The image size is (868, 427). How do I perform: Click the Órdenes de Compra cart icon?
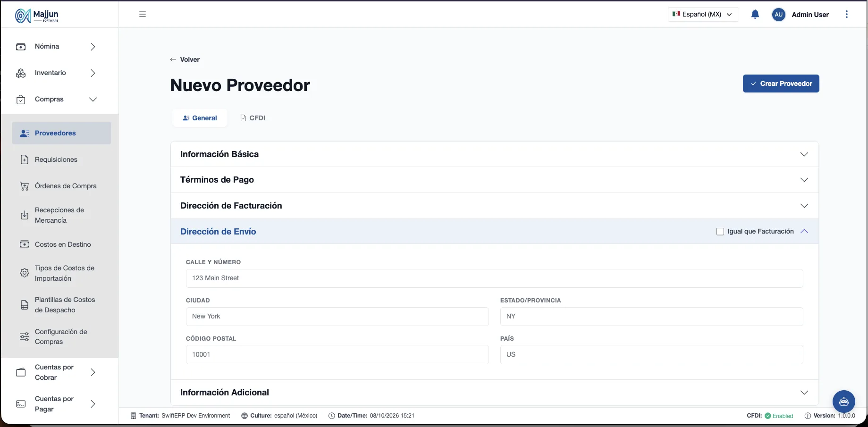tap(25, 186)
